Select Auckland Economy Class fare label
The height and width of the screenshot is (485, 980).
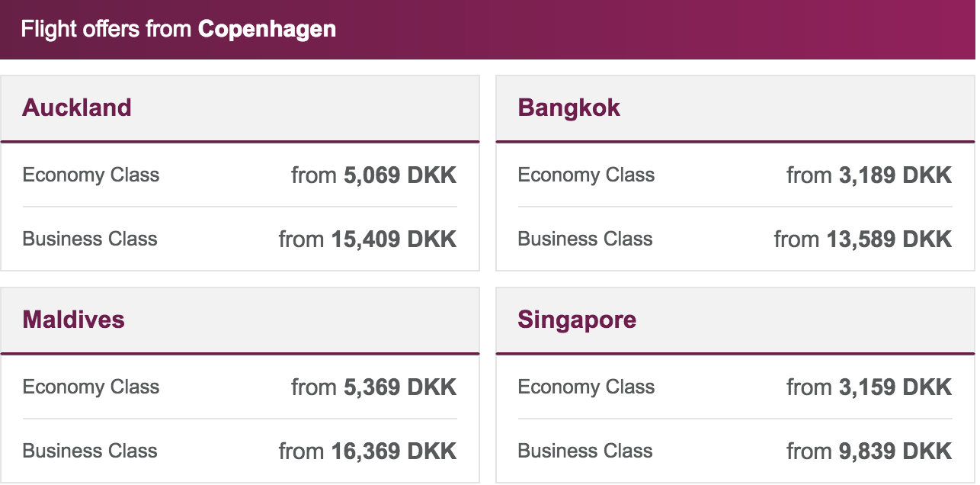click(91, 175)
